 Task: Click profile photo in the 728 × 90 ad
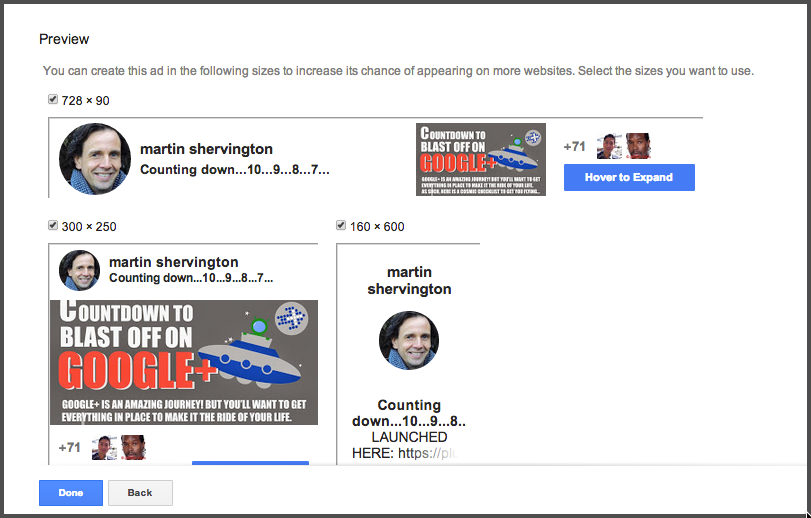point(95,159)
